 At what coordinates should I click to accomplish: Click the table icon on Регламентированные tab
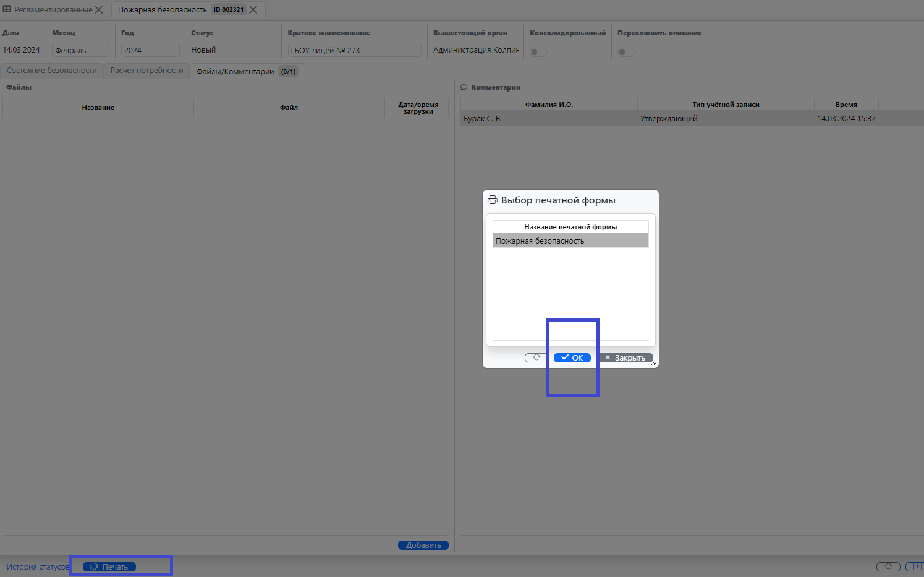click(x=7, y=9)
